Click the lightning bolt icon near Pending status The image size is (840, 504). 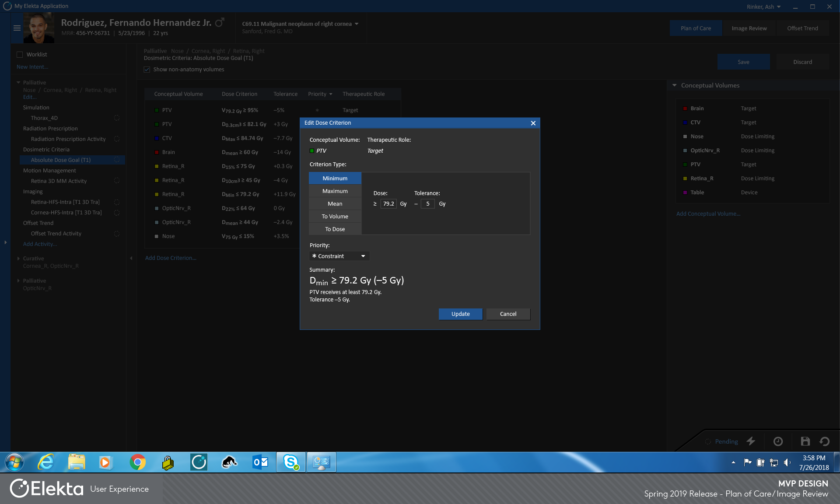pos(751,441)
